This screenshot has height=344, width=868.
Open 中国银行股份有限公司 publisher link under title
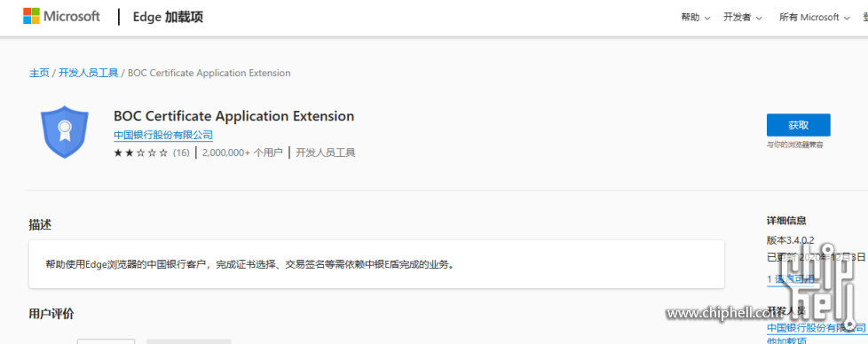tap(162, 135)
